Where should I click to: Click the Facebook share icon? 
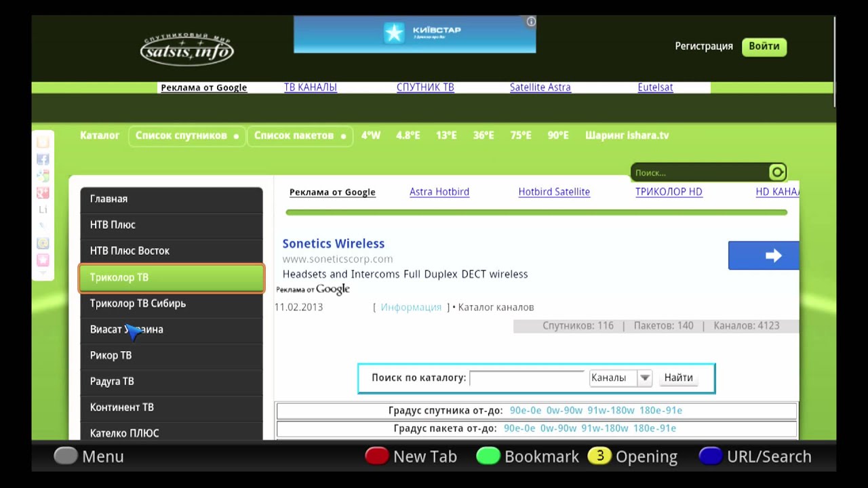pos(43,160)
